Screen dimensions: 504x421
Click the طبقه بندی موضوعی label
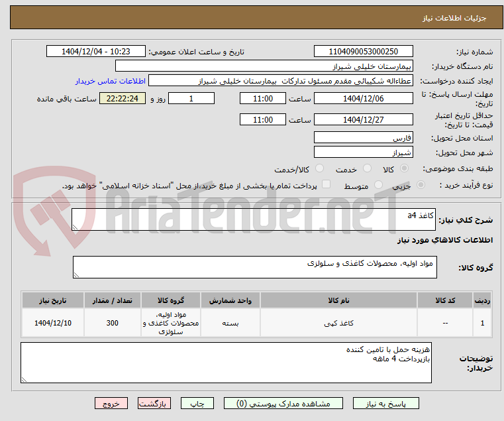coord(458,168)
